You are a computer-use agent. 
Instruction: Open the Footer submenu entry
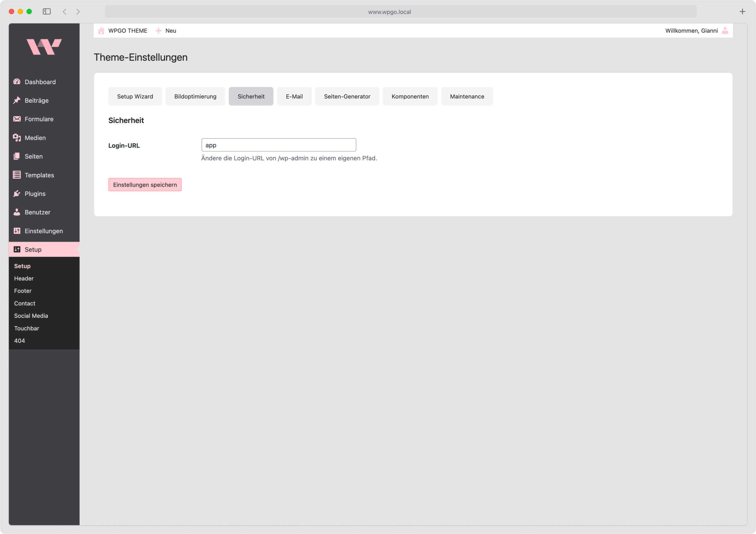tap(22, 291)
